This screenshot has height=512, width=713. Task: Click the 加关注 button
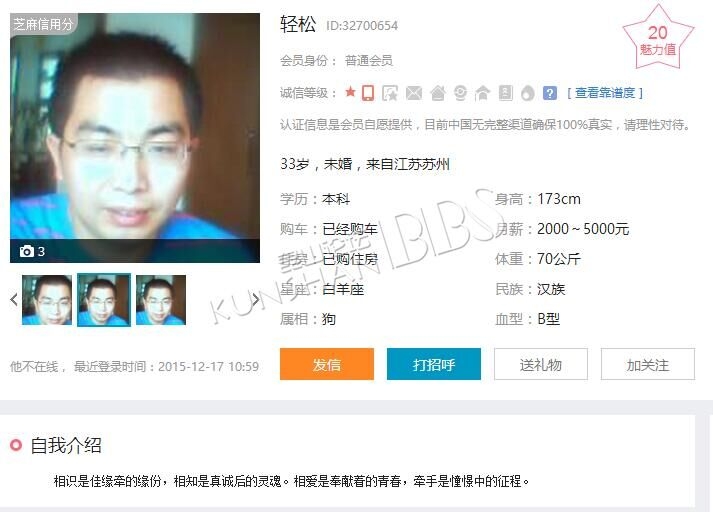(x=648, y=364)
